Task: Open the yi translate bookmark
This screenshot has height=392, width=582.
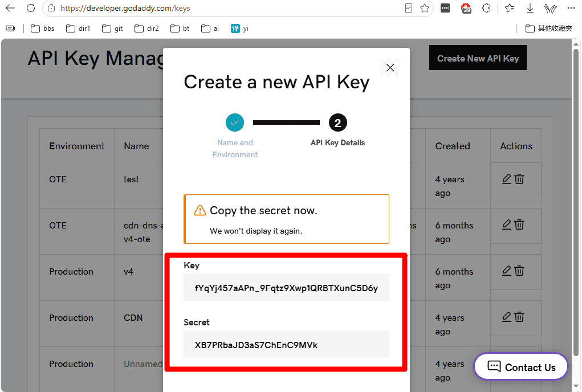Action: click(239, 28)
